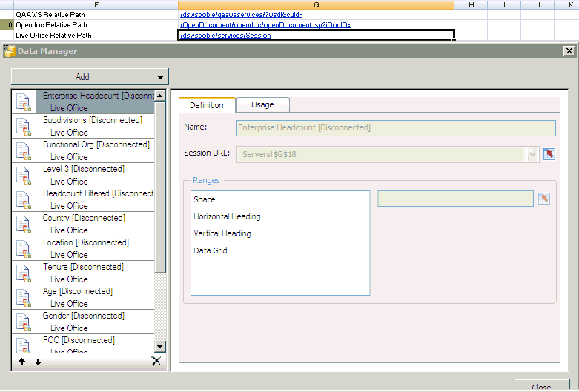Click the move connection up arrow

point(21,362)
